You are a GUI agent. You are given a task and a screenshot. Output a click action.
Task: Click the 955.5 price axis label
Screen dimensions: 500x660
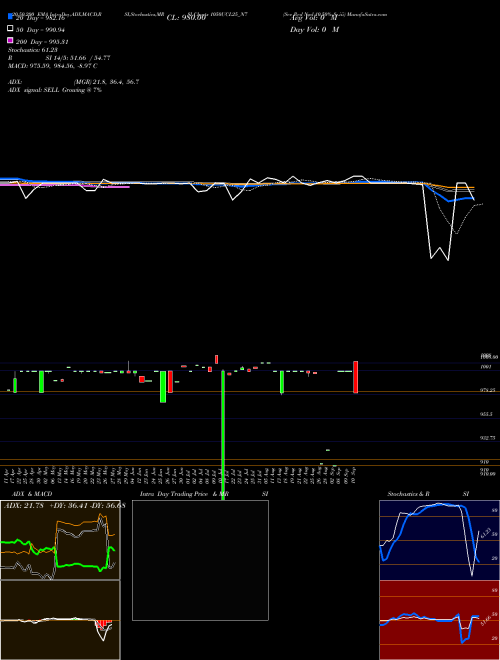click(486, 414)
